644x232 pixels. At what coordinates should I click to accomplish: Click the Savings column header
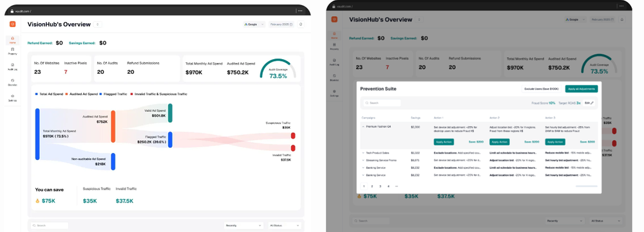[415, 118]
